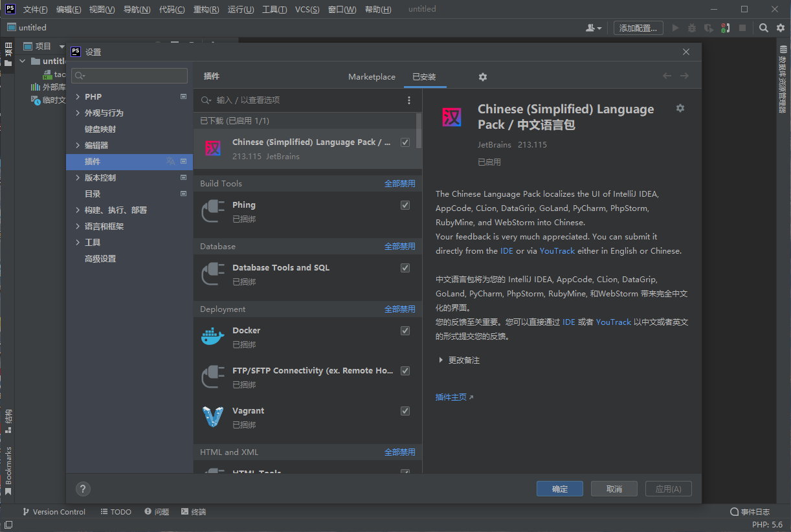This screenshot has height=532, width=791.
Task: Expand the 版本控制 settings node
Action: click(x=78, y=177)
